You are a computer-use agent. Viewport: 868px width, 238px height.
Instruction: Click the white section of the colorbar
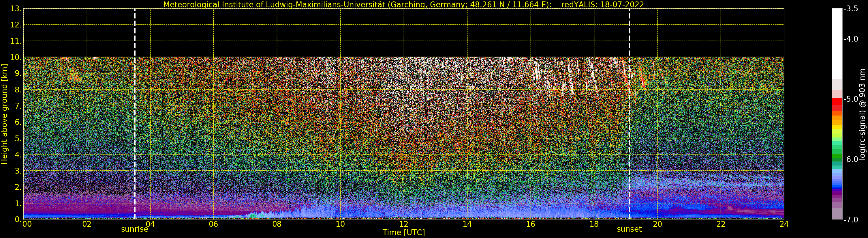837,44
